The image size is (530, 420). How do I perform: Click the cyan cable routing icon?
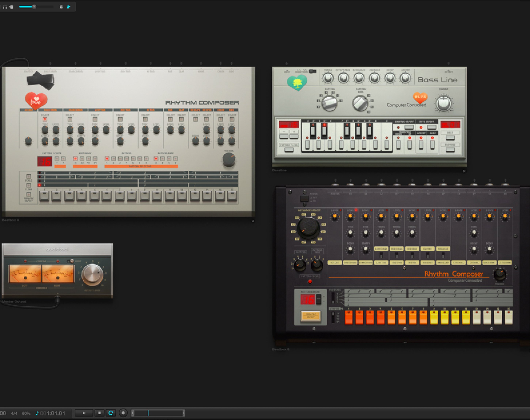[69, 7]
